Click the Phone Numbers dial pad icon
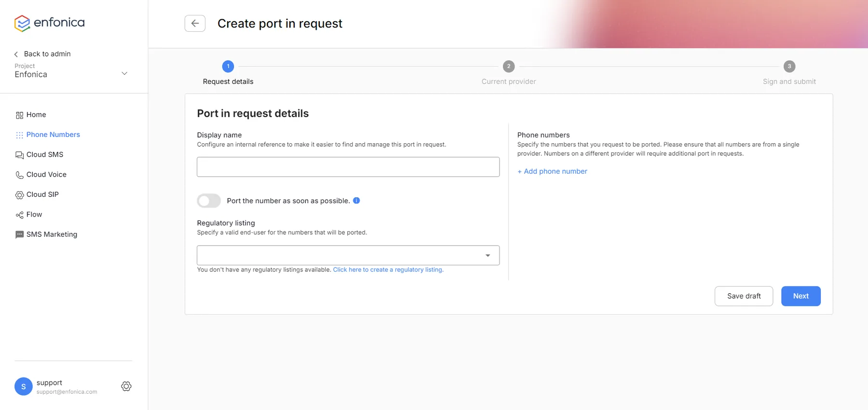Screen dimensions: 868x410 [x=19, y=135]
